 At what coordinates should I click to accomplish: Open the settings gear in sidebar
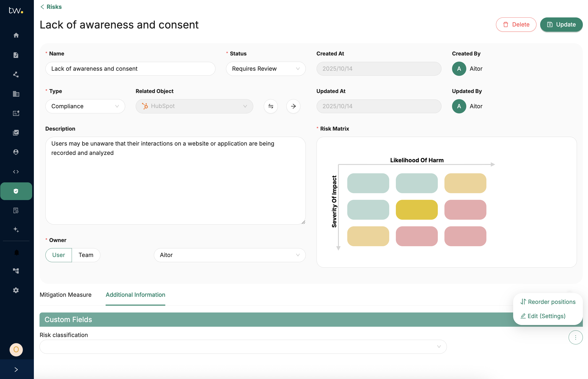click(16, 290)
